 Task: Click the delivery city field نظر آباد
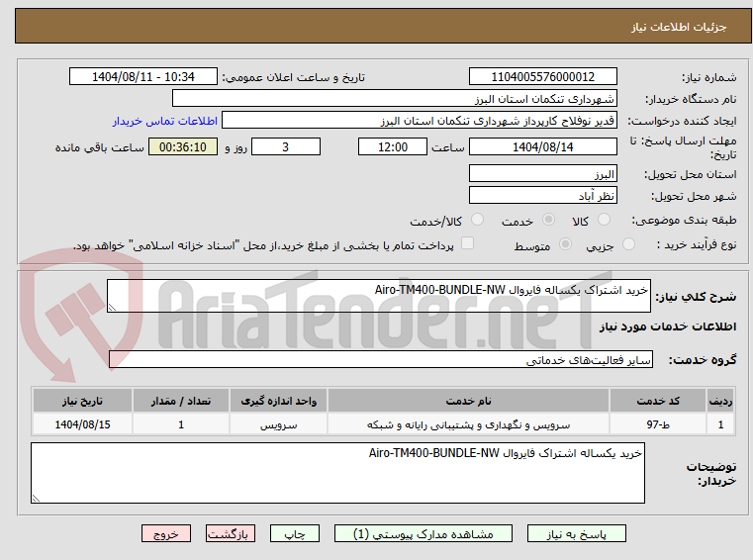click(542, 196)
